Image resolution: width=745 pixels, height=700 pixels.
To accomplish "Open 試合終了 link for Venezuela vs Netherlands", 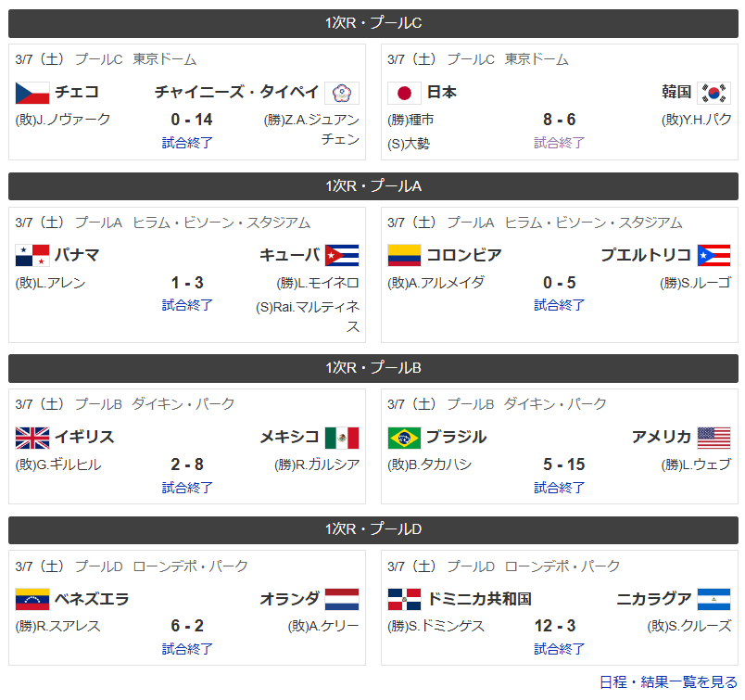I will tap(187, 649).
